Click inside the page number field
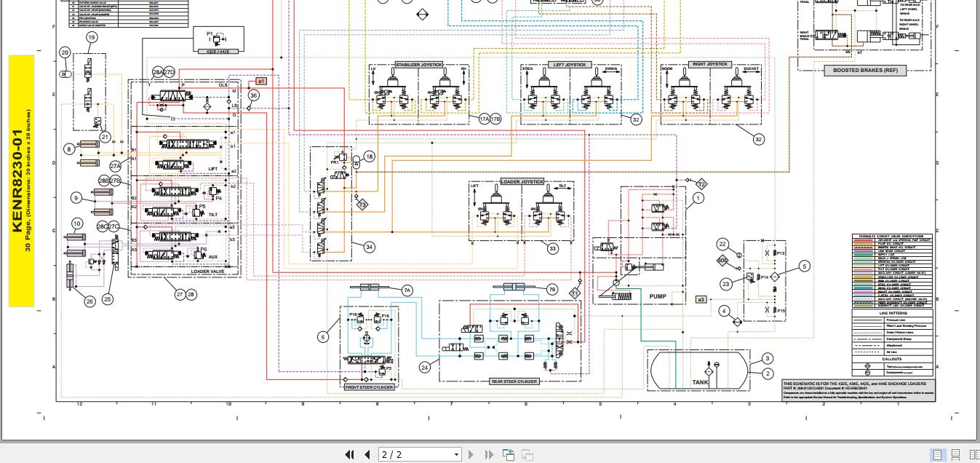 407,454
